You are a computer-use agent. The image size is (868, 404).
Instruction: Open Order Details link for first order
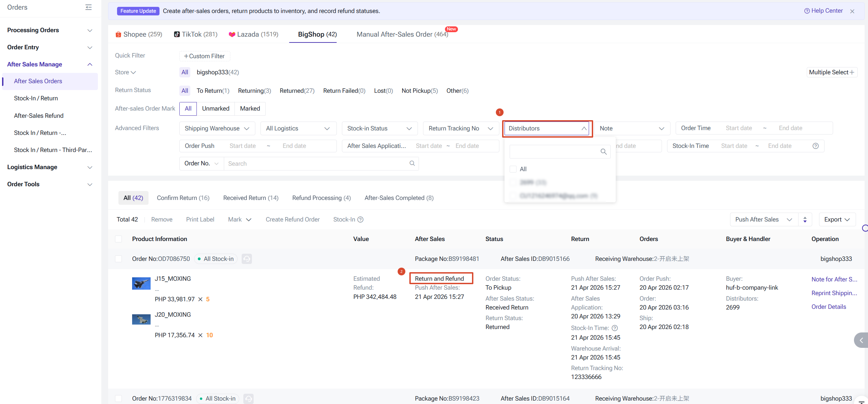coord(828,307)
